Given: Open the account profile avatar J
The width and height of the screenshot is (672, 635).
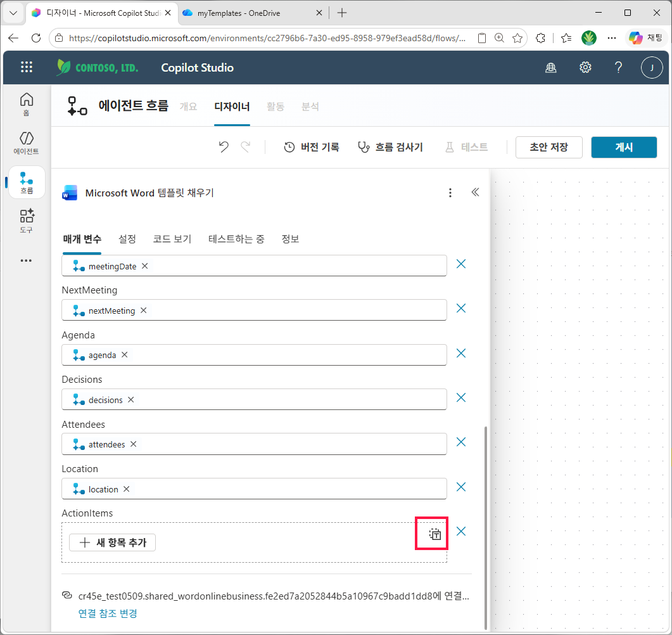Looking at the screenshot, I should click(x=652, y=67).
